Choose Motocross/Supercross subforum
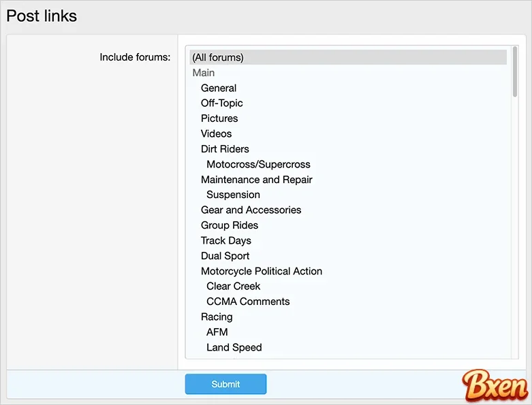532x405 pixels. (258, 164)
